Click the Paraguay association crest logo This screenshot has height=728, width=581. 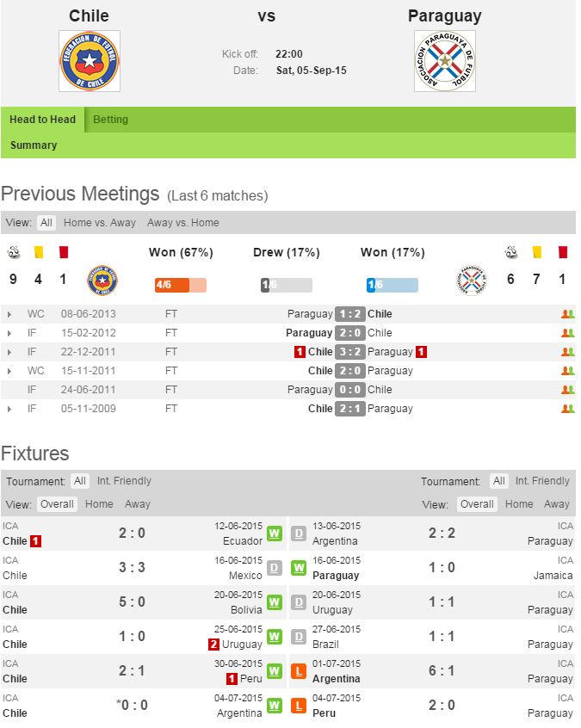point(444,61)
